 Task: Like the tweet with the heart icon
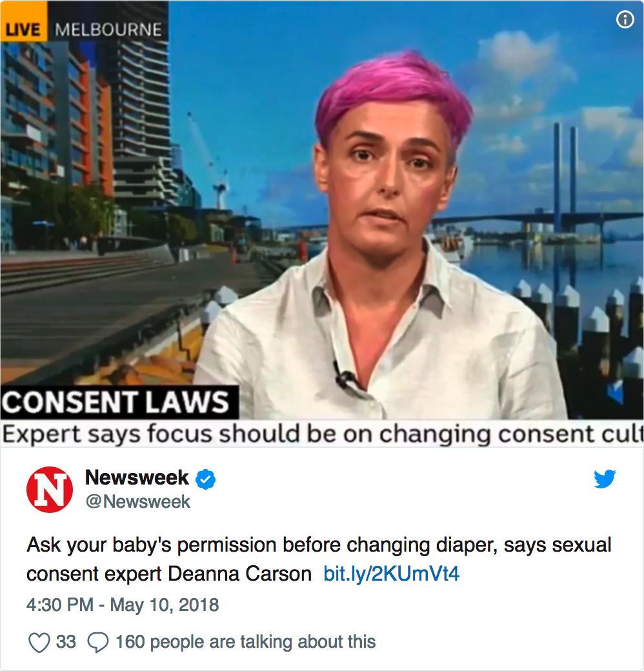coord(39,643)
